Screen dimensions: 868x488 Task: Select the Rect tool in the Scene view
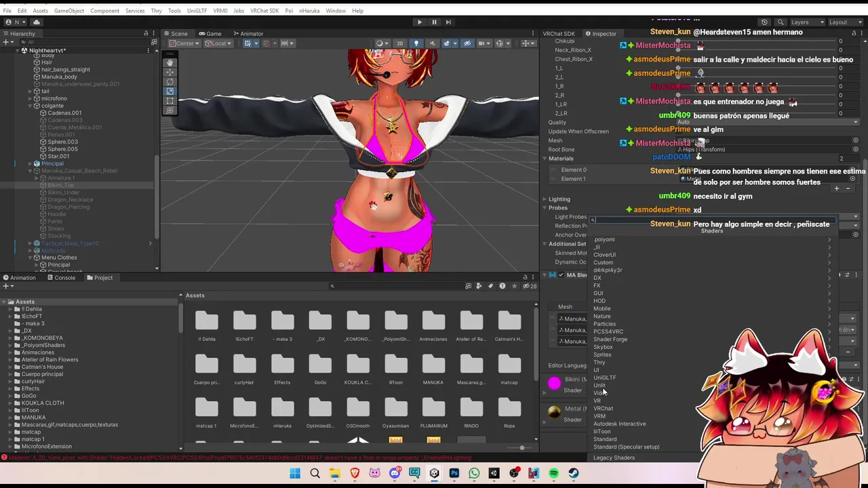(x=170, y=100)
